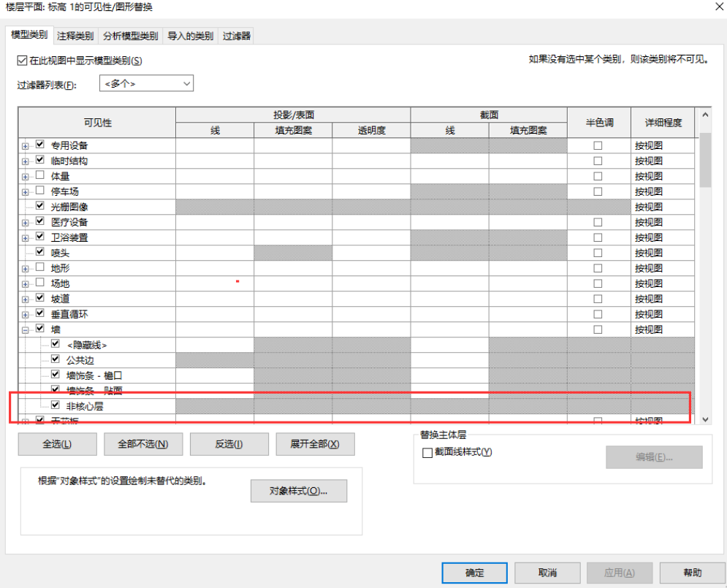
Task: Expand the 停车场 category
Action: (25, 192)
